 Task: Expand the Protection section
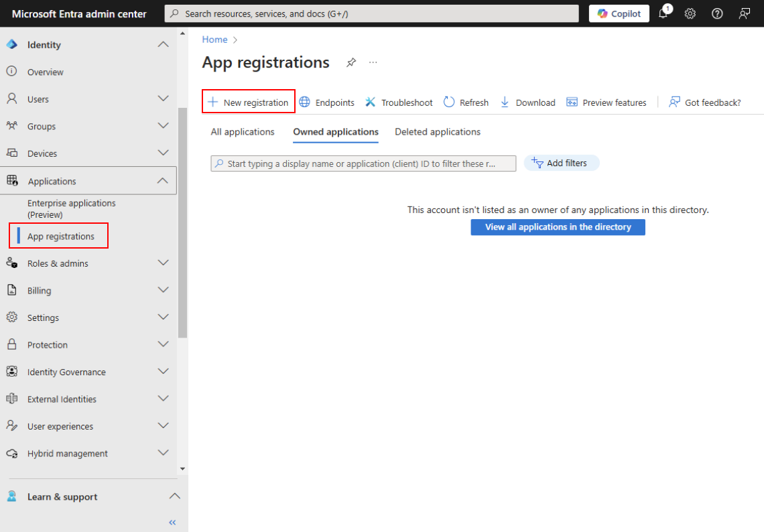pos(163,344)
